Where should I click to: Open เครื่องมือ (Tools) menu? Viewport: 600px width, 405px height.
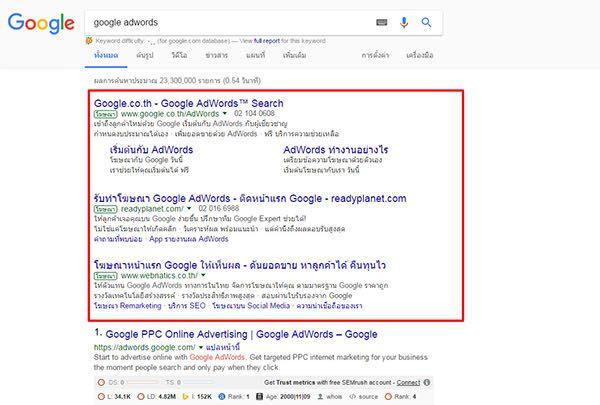point(420,56)
